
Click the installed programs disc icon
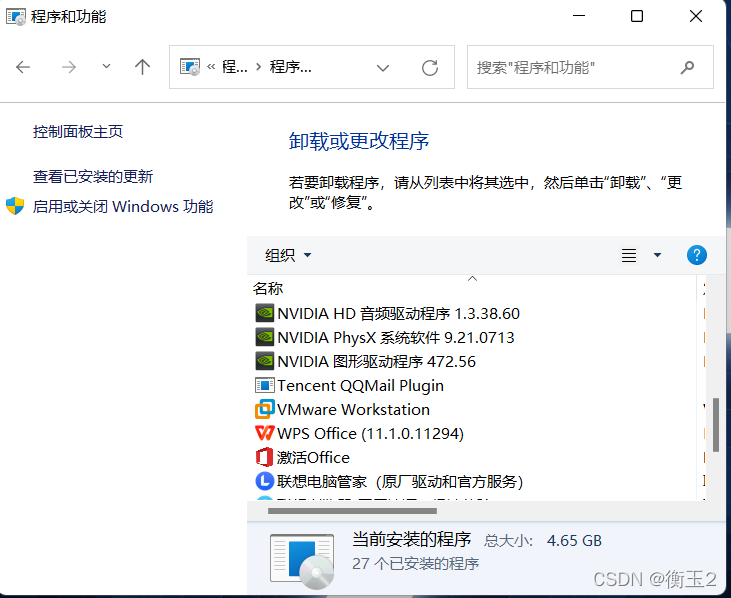[x=302, y=561]
